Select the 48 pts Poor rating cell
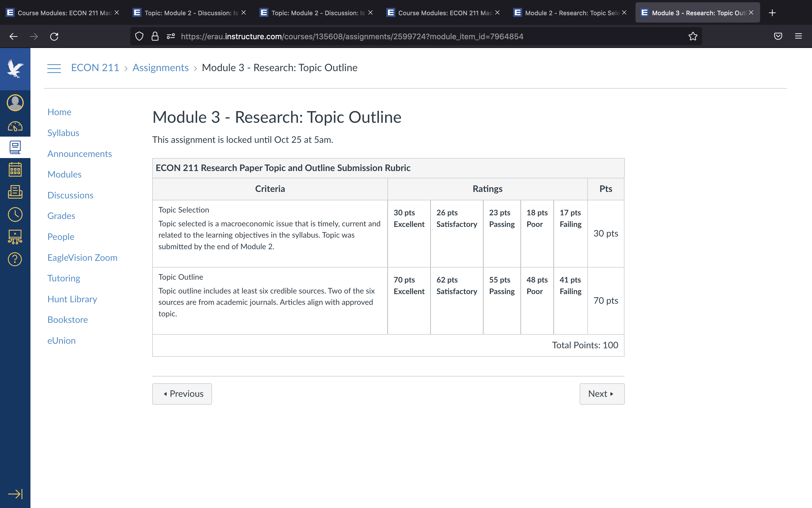The width and height of the screenshot is (812, 508). click(x=537, y=301)
